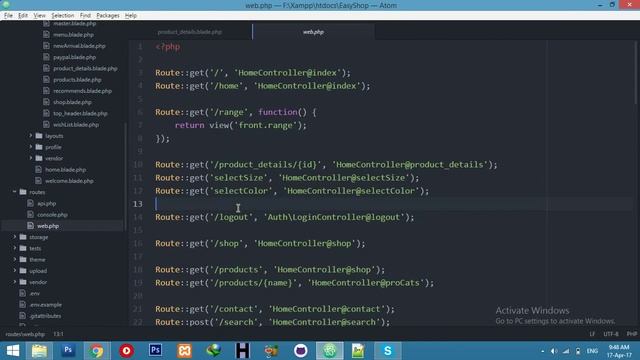Screen dimensions: 640x360
Task: Expand the layouts folder
Action: (x=31, y=136)
